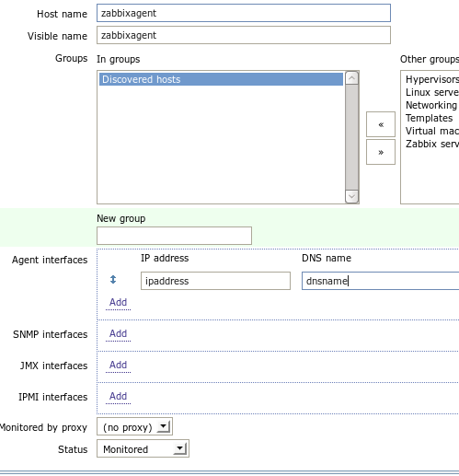Click the scroll up arrow of In groups list
This screenshot has height=476, width=459.
(x=351, y=78)
